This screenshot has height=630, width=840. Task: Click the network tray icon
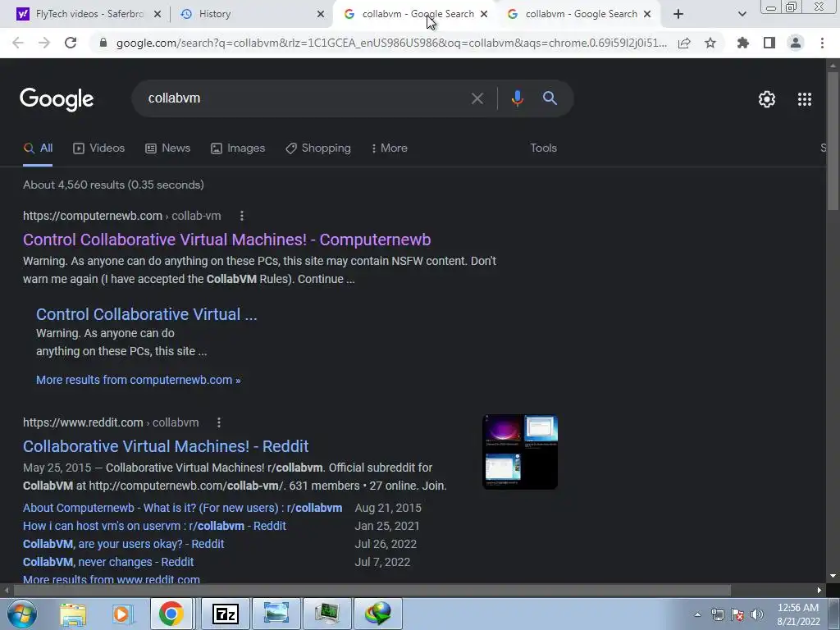(x=717, y=614)
